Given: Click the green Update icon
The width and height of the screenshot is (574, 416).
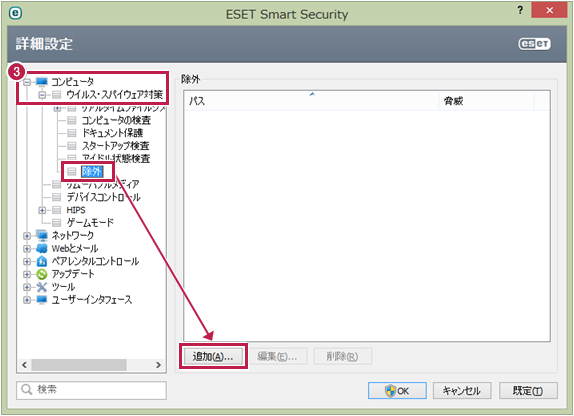Looking at the screenshot, I should pyautogui.click(x=42, y=274).
